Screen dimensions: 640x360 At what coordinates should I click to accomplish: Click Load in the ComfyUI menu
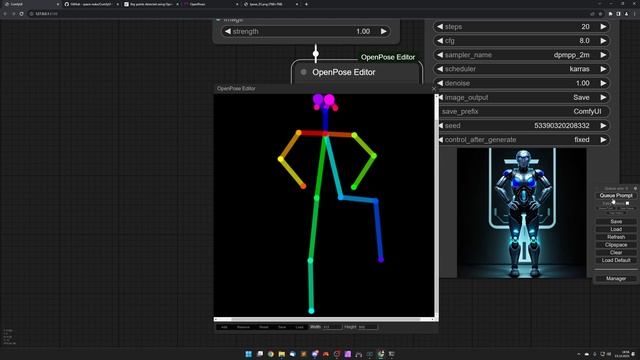click(x=616, y=229)
